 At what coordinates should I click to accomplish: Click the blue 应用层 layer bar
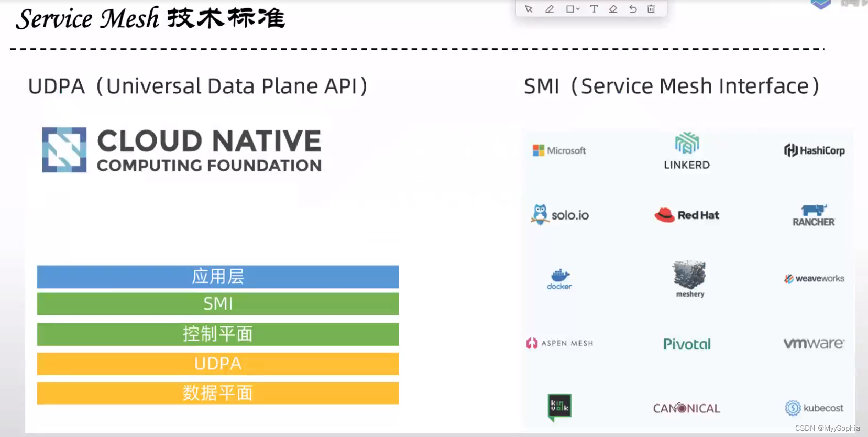pyautogui.click(x=218, y=277)
